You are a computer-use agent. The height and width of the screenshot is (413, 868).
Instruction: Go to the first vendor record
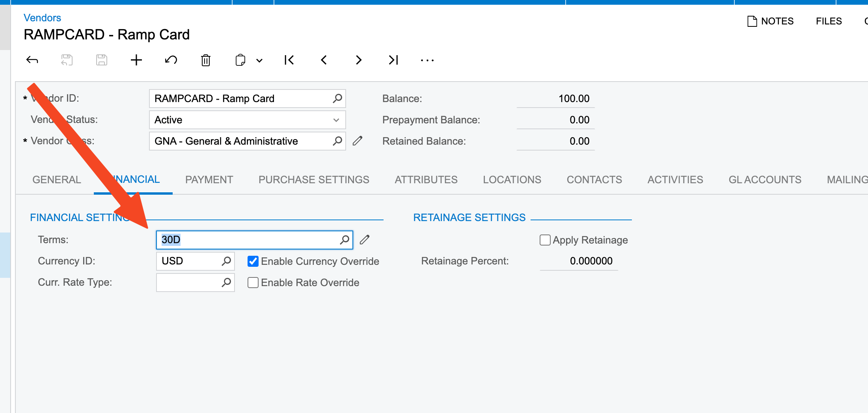(289, 60)
